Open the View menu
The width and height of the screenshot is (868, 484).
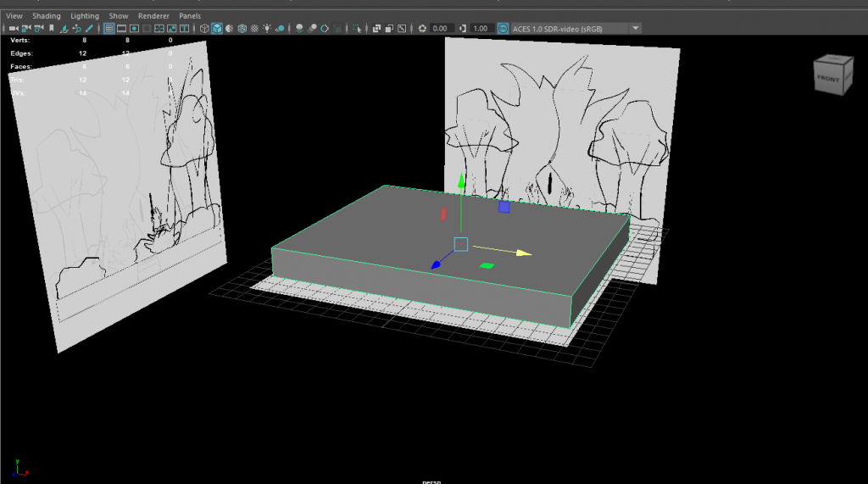(x=14, y=16)
